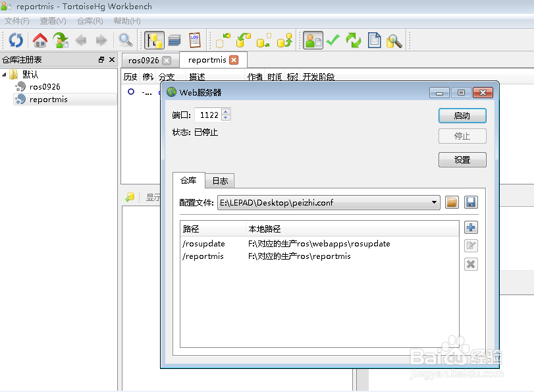Click the forward arrow toolbar icon

[x=101, y=40]
